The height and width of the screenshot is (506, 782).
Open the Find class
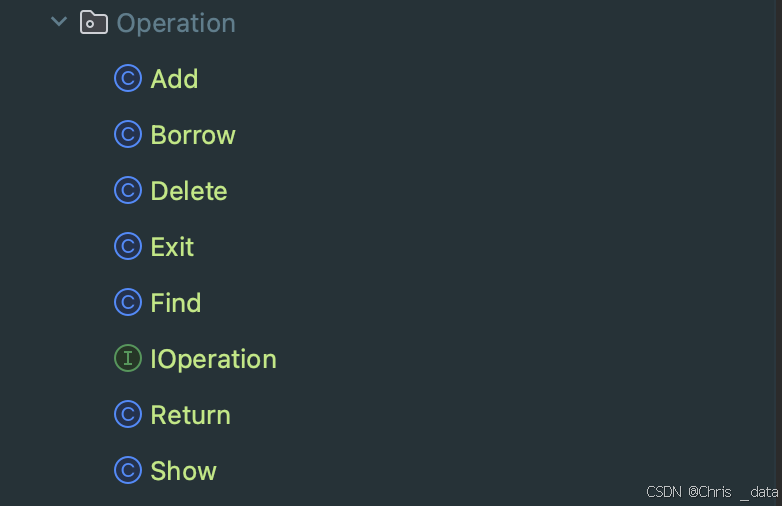pos(176,303)
